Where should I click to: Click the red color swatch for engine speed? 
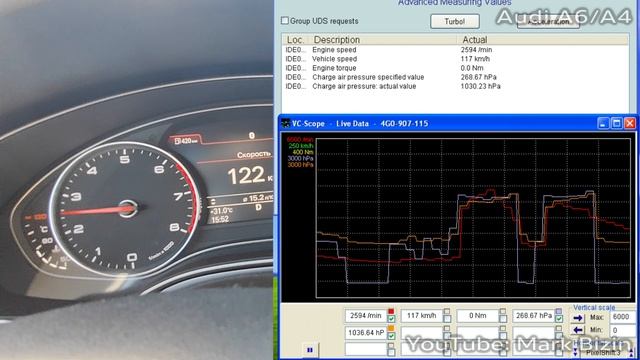(x=391, y=311)
